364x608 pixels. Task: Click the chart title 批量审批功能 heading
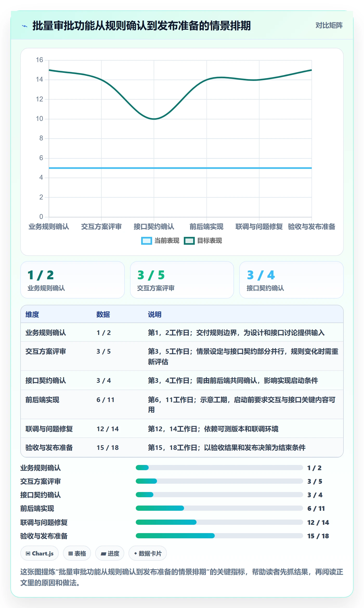click(141, 26)
